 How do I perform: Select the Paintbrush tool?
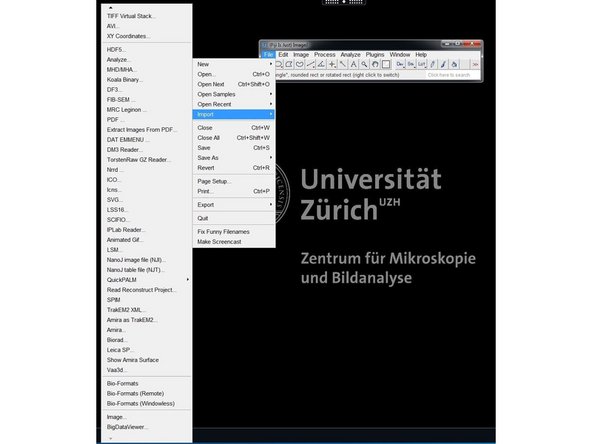point(444,65)
